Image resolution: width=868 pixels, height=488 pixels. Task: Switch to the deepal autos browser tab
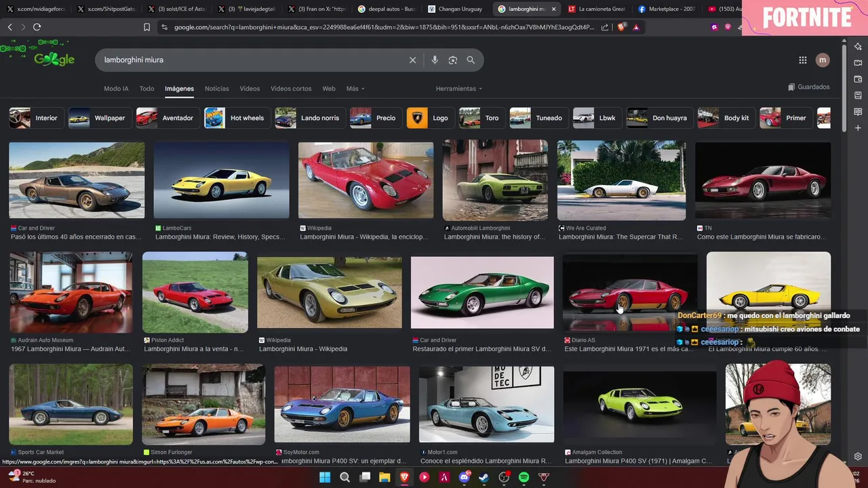(x=385, y=9)
